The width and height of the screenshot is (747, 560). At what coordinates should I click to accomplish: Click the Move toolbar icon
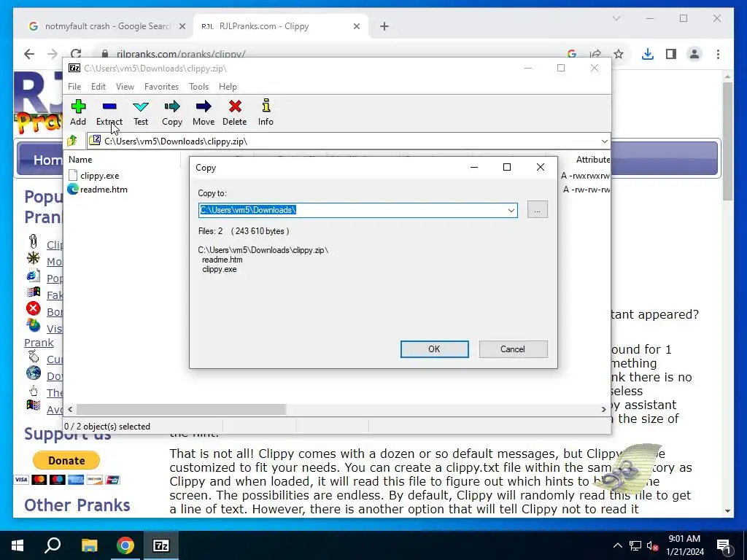click(x=204, y=112)
